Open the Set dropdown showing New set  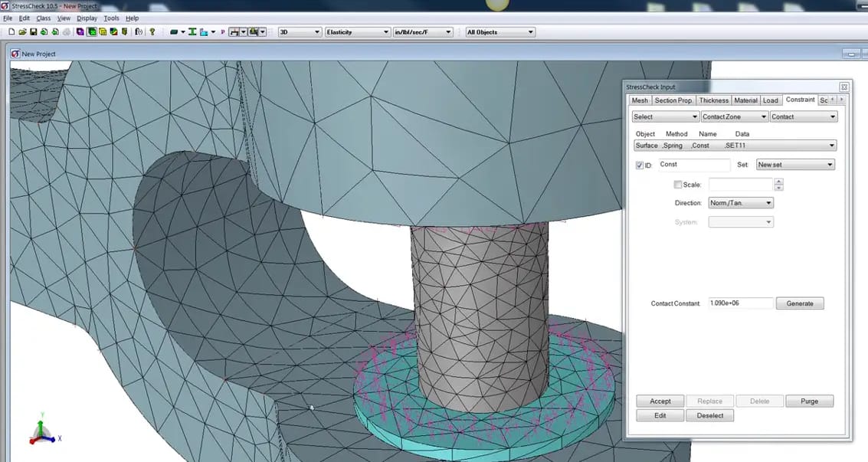point(794,164)
